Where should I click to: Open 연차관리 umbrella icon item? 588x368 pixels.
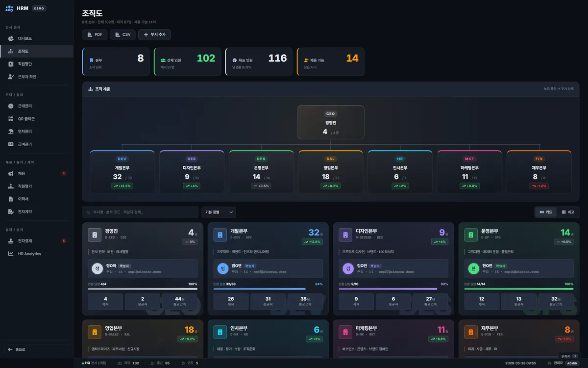[x=11, y=131]
